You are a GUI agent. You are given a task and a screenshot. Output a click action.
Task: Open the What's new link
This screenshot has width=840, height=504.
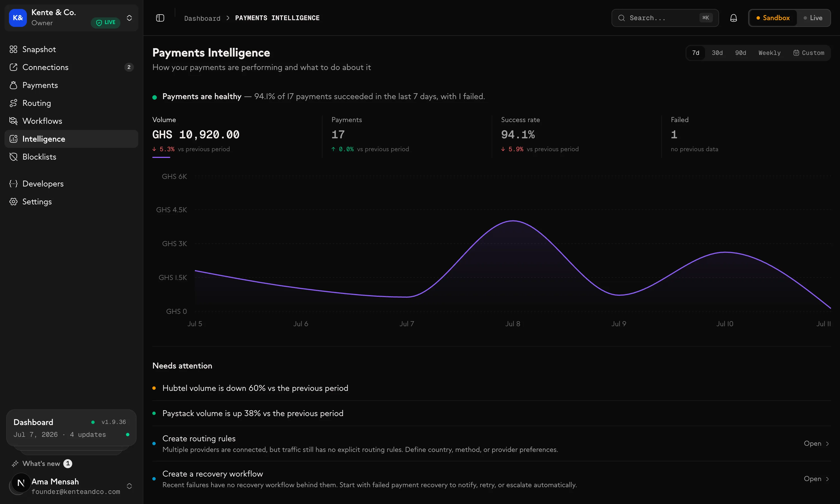point(41,464)
